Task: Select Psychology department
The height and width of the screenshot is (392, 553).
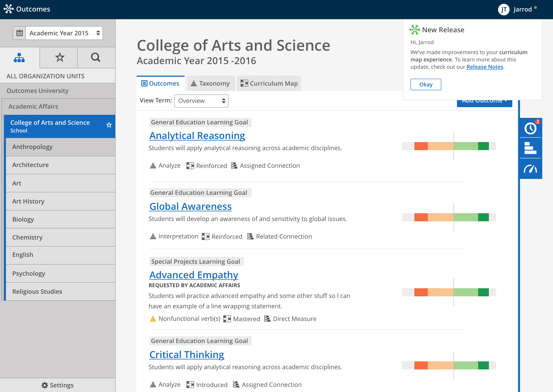Action: (x=61, y=274)
